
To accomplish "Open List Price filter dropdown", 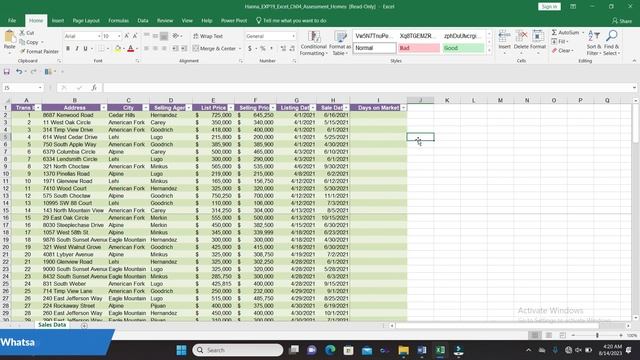I will pos(231,108).
